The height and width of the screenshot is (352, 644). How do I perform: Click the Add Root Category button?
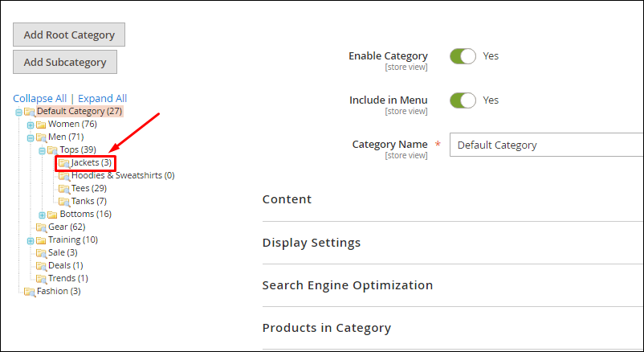[x=69, y=35]
